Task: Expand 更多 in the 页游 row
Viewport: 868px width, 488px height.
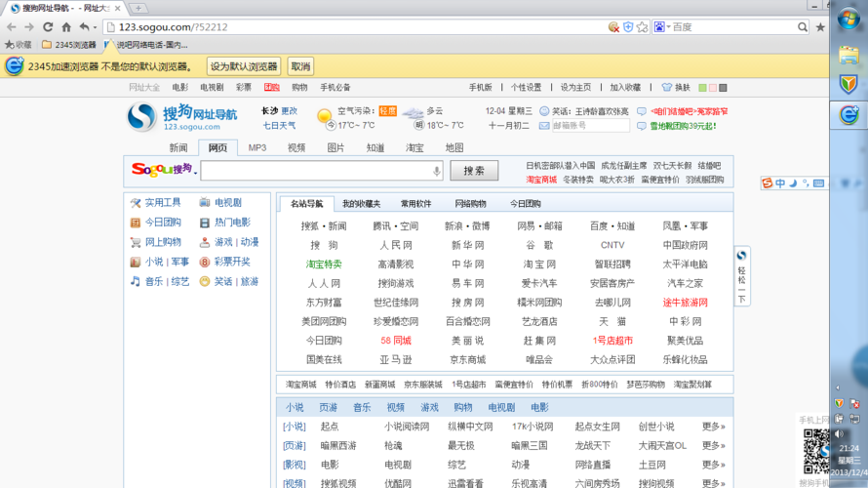Action: [713, 445]
